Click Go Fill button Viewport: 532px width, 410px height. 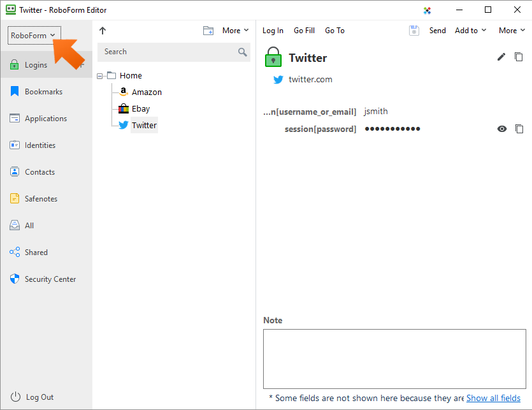click(305, 31)
